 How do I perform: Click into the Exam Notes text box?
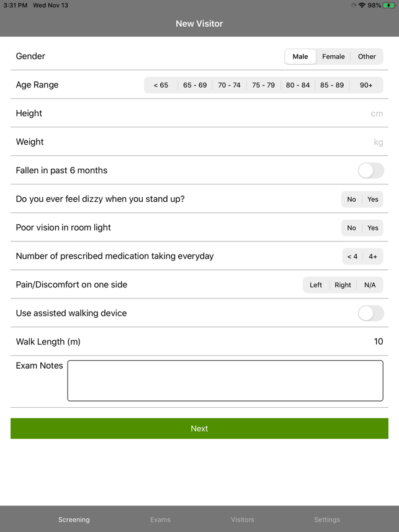click(x=225, y=381)
